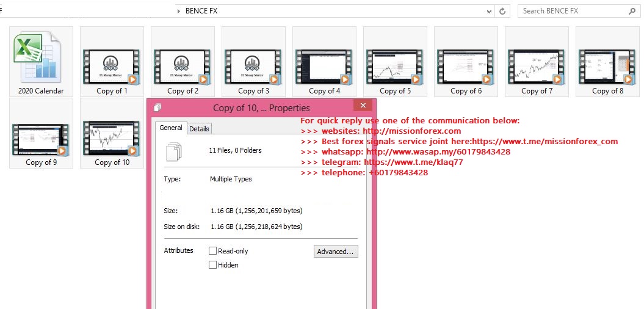
Task: Toggle the Hidden attribute checkbox
Action: point(213,265)
